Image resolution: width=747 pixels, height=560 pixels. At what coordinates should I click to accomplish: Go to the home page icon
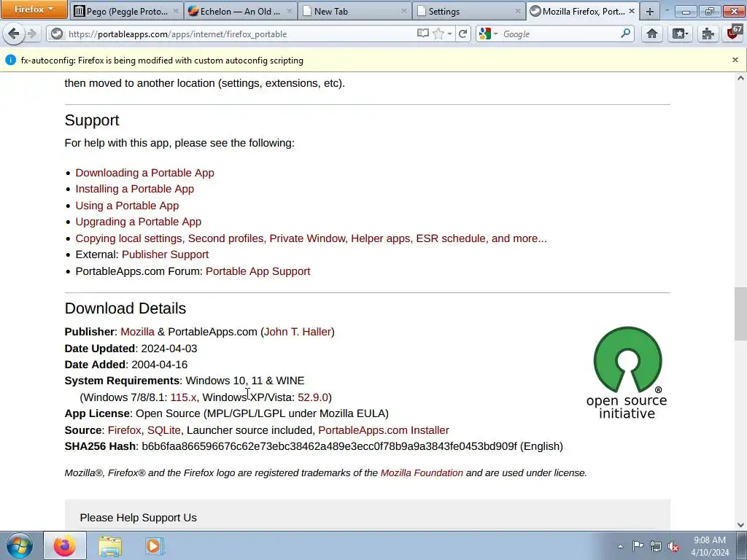[x=651, y=34]
